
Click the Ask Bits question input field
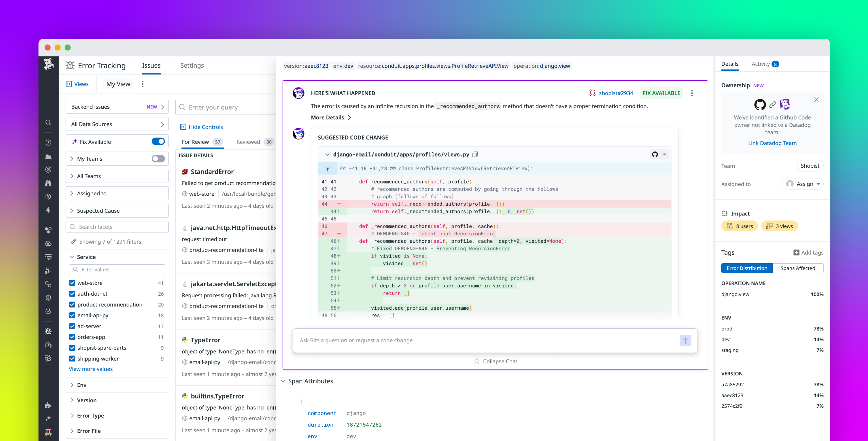pyautogui.click(x=472, y=340)
